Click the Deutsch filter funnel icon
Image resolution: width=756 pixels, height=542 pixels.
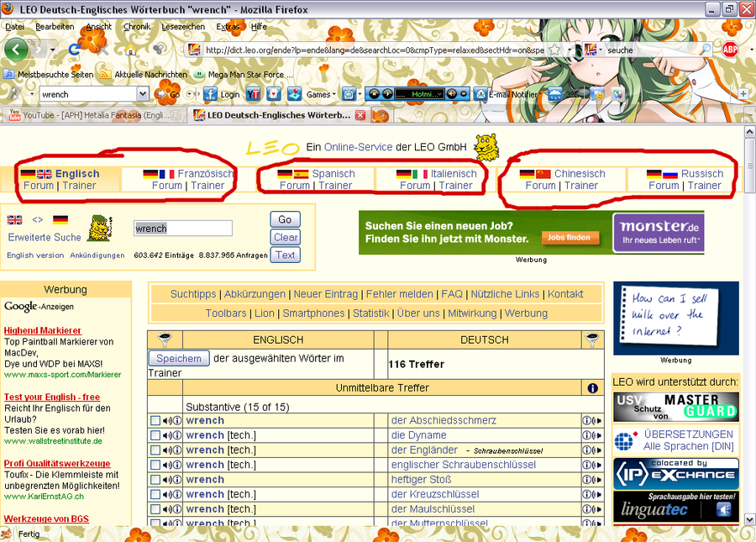(x=592, y=339)
